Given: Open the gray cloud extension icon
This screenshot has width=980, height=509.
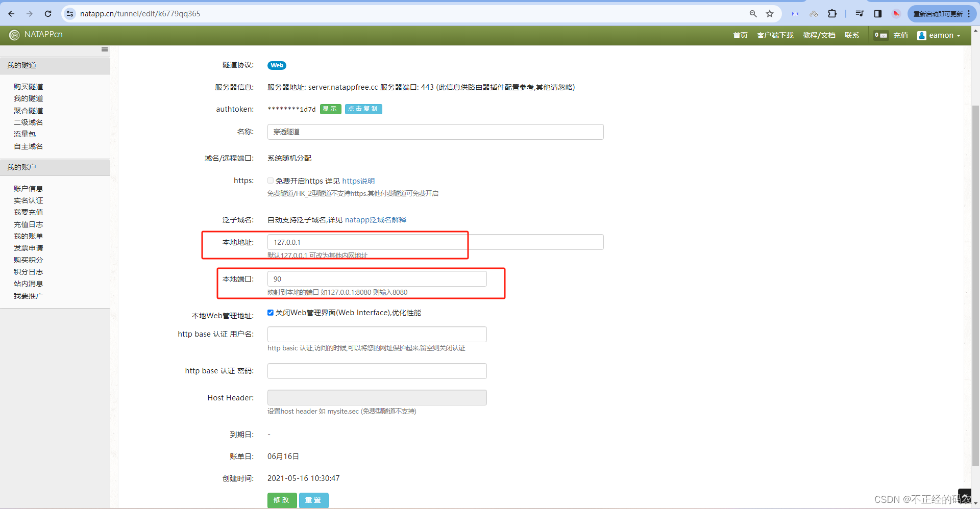Looking at the screenshot, I should pos(814,14).
